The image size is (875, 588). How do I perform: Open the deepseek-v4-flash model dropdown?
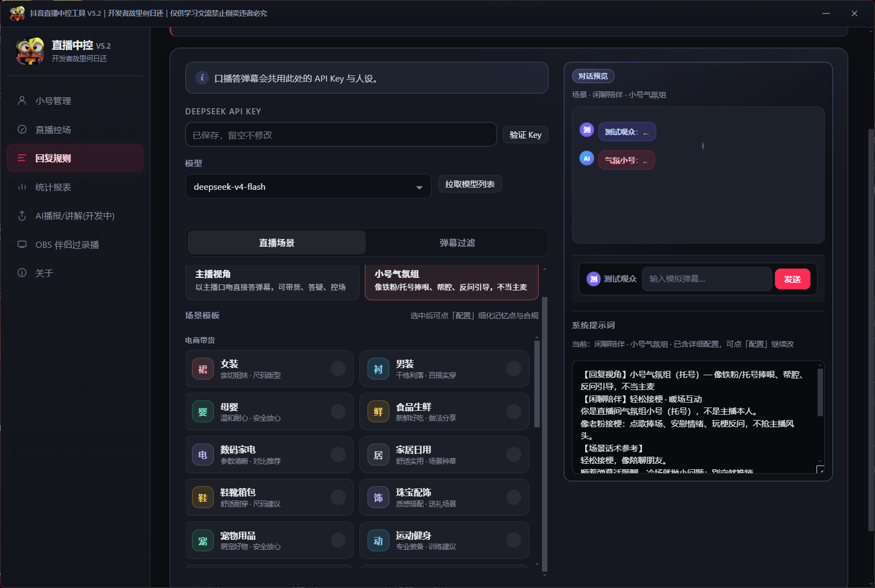[308, 187]
